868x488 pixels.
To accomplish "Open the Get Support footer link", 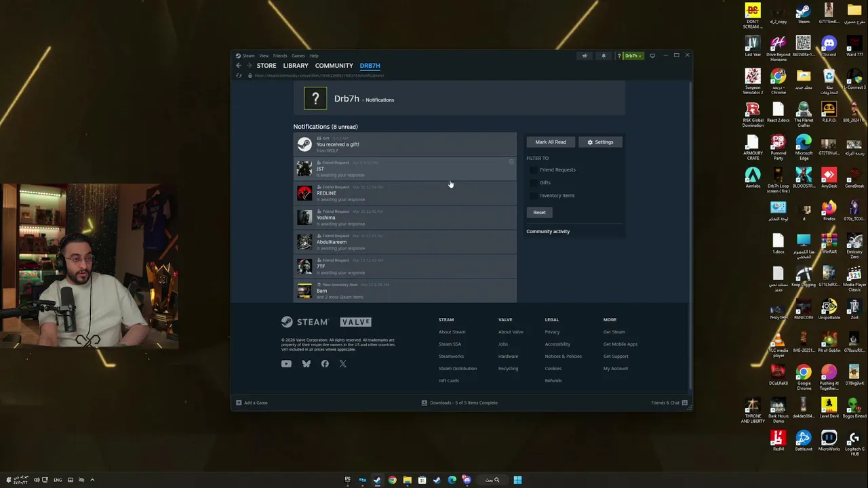I will point(616,357).
